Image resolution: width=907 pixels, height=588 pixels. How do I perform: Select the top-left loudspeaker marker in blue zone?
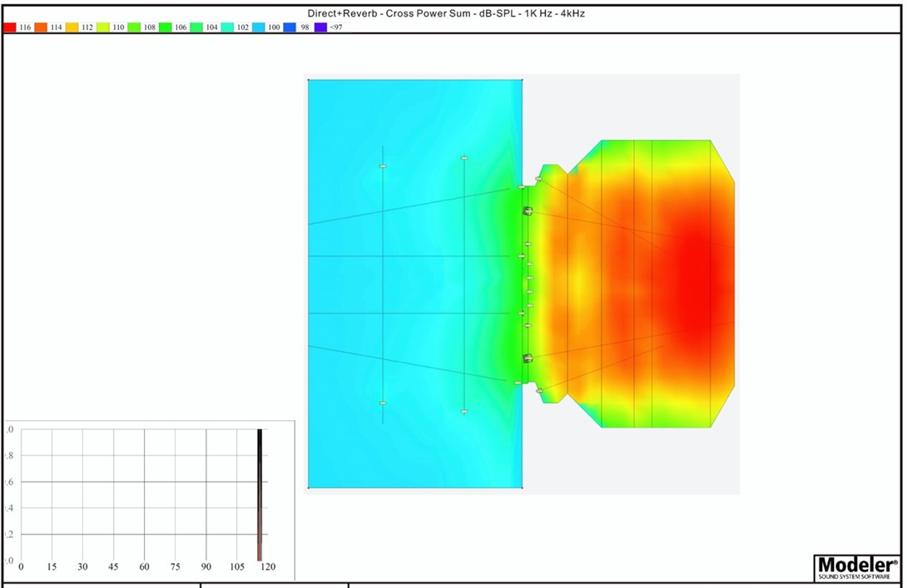[x=383, y=166]
